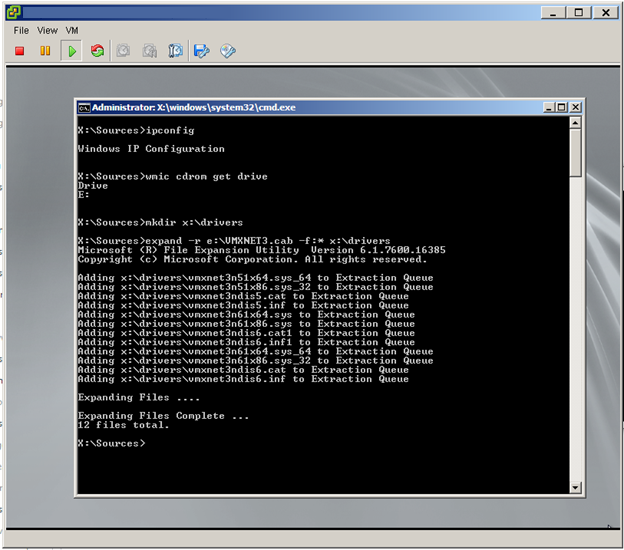Click 'Microsoft (R) File Expansion Utility' line

(x=261, y=250)
